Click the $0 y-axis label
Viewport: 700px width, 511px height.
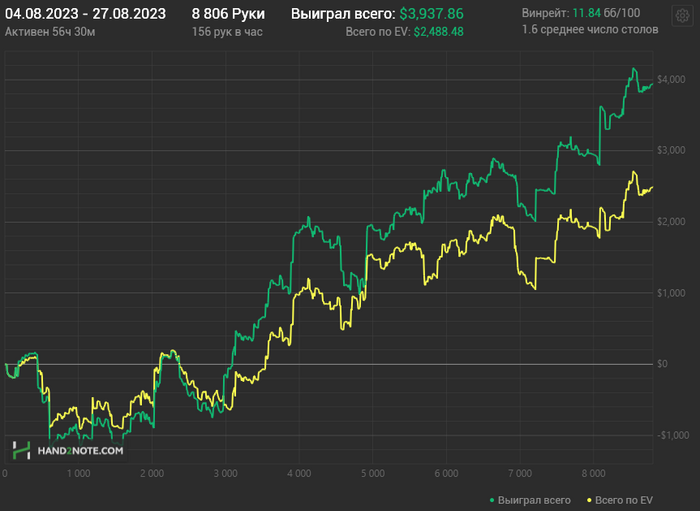click(662, 364)
